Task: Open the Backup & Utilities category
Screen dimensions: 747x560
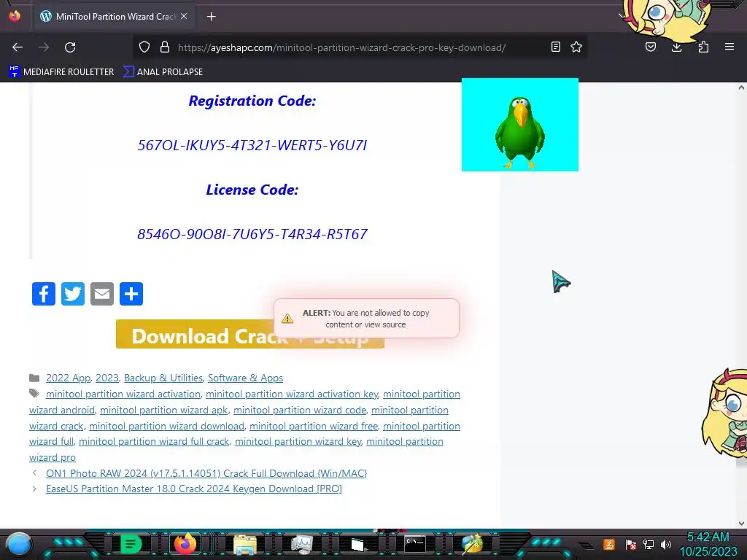Action: [x=163, y=378]
